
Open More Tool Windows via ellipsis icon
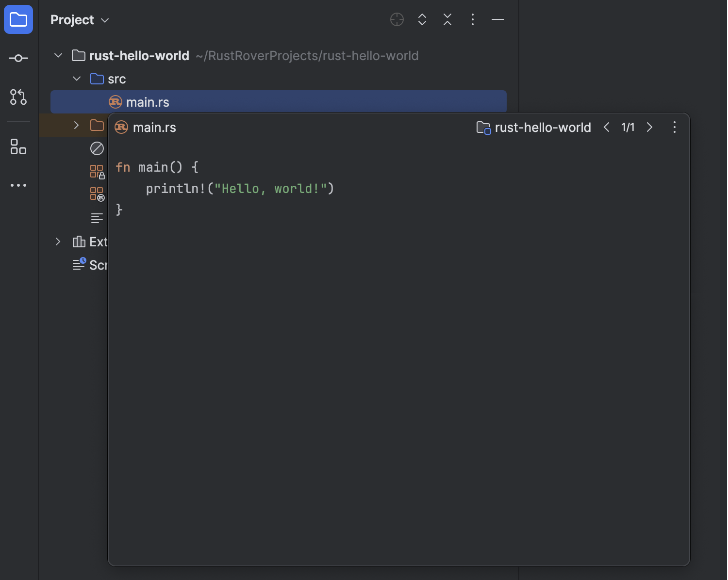pos(18,185)
